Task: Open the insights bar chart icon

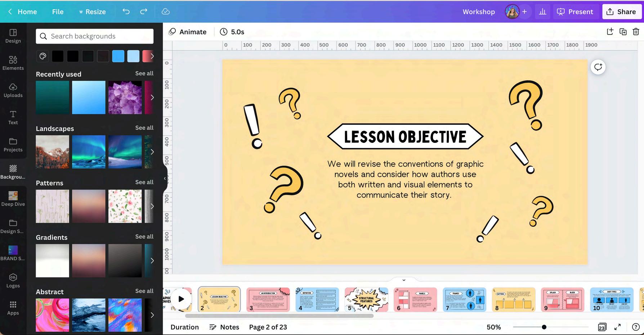Action: [x=542, y=12]
